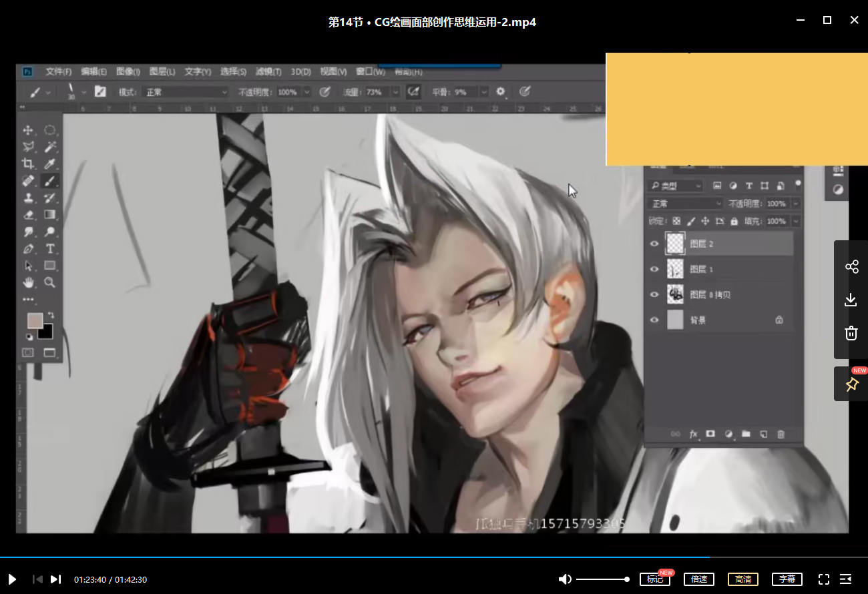Expand the 流量 73% dropdown arrow

pyautogui.click(x=395, y=92)
